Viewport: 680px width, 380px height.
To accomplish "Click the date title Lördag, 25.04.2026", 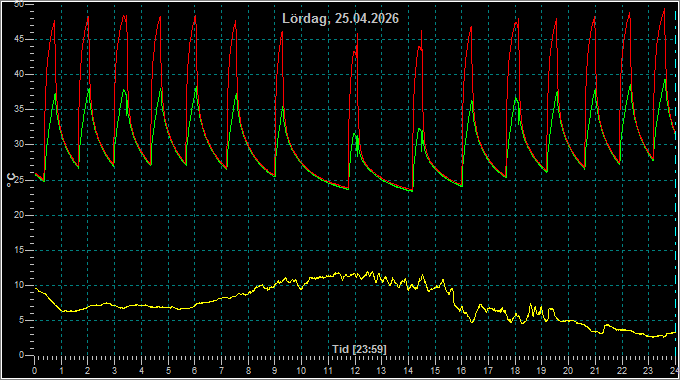I will pyautogui.click(x=340, y=19).
